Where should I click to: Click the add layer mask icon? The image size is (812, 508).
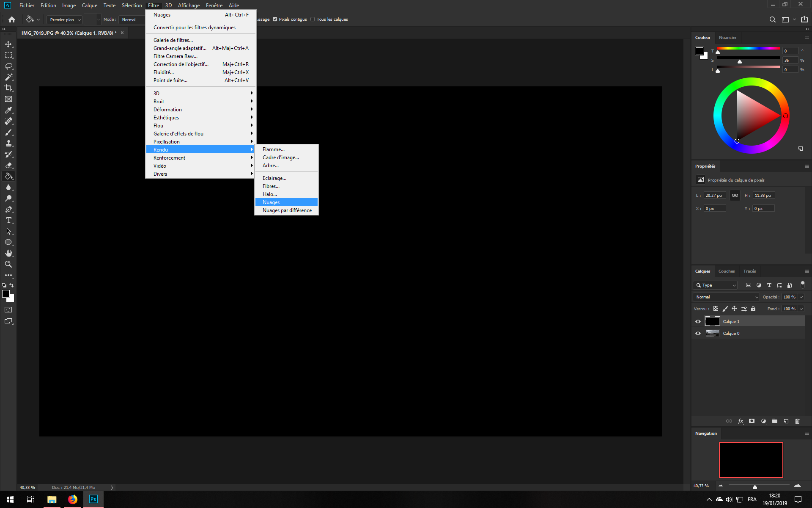[x=752, y=421]
